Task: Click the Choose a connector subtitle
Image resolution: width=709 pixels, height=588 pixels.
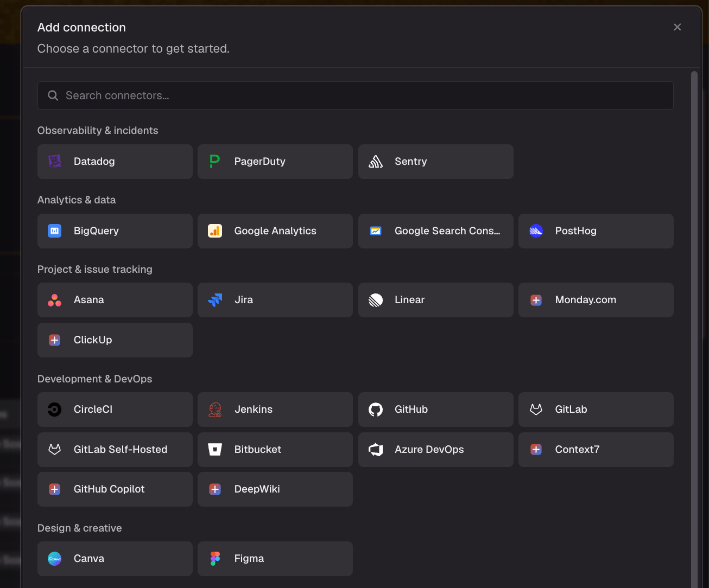Action: [134, 49]
